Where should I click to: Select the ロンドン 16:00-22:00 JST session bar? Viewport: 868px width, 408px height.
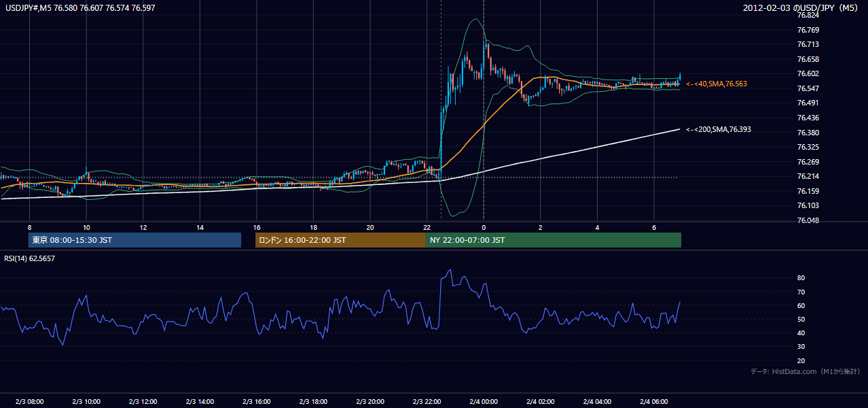pyautogui.click(x=340, y=240)
